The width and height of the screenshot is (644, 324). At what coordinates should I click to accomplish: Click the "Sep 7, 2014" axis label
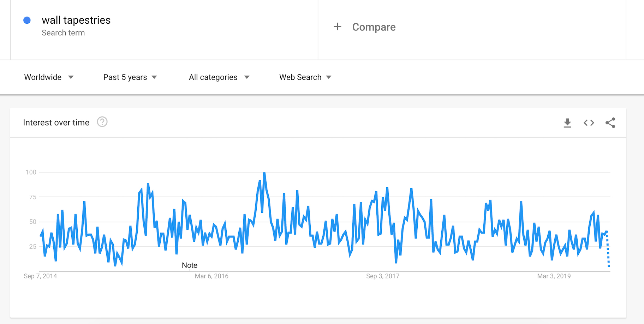[x=40, y=276]
